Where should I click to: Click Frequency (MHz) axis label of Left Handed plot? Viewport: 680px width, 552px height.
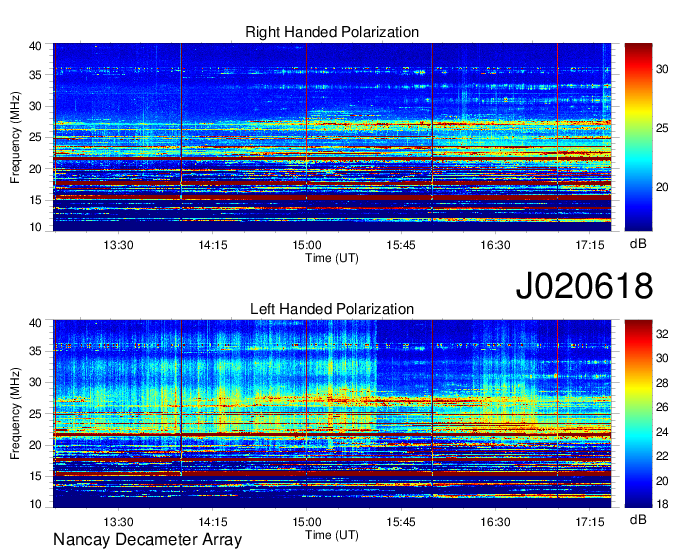[x=15, y=414]
